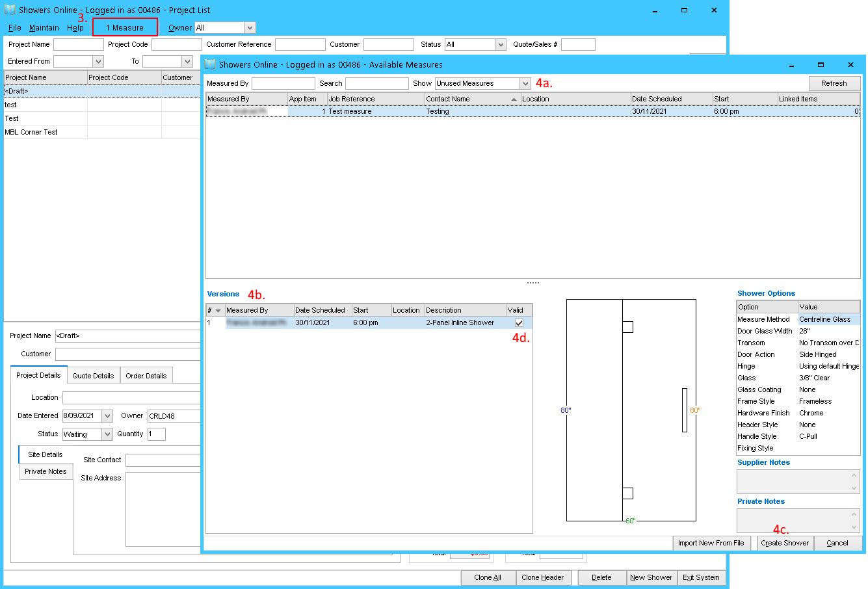Click the Customer Reference filter field
This screenshot has width=868, height=589.
click(300, 45)
